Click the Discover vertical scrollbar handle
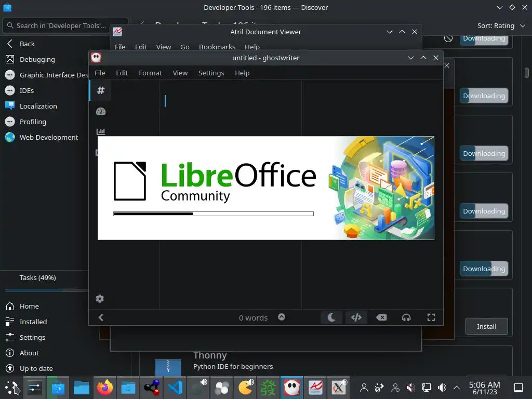 point(527,73)
